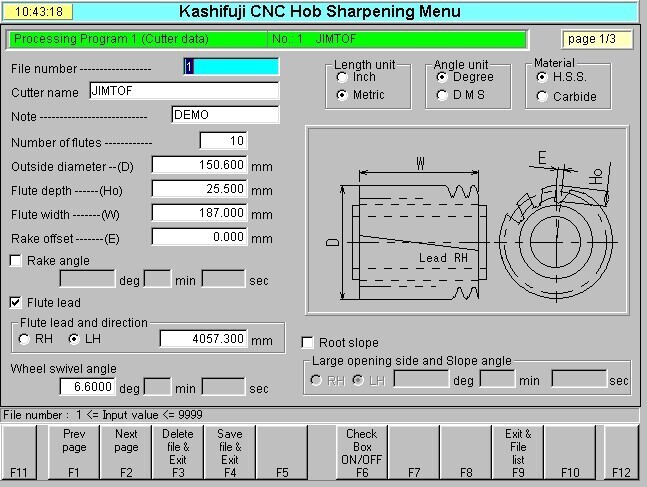
Task: Click the 10:43:18 clock display
Action: coord(38,11)
